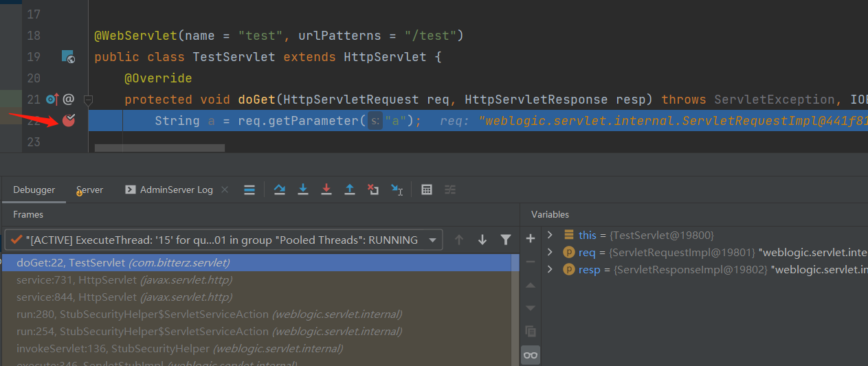Open the AdminServer Log tab
Image resolution: width=868 pixels, height=366 pixels.
[x=169, y=190]
